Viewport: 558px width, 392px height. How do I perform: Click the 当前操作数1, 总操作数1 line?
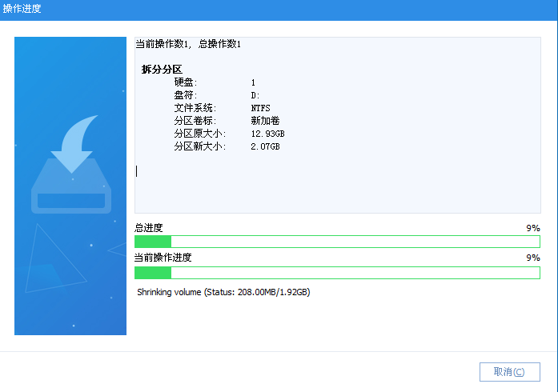(x=188, y=44)
